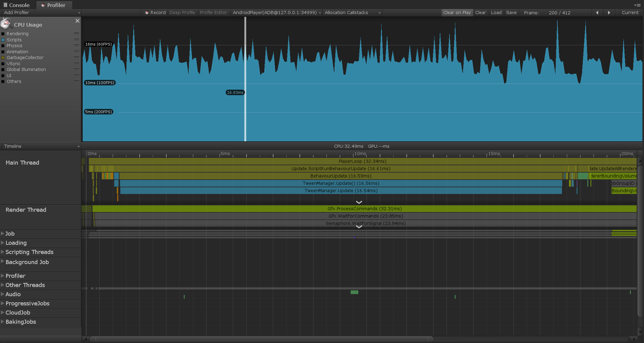Expand the Other Threads group
Viewport: 644px width, 343px height.
(2, 285)
